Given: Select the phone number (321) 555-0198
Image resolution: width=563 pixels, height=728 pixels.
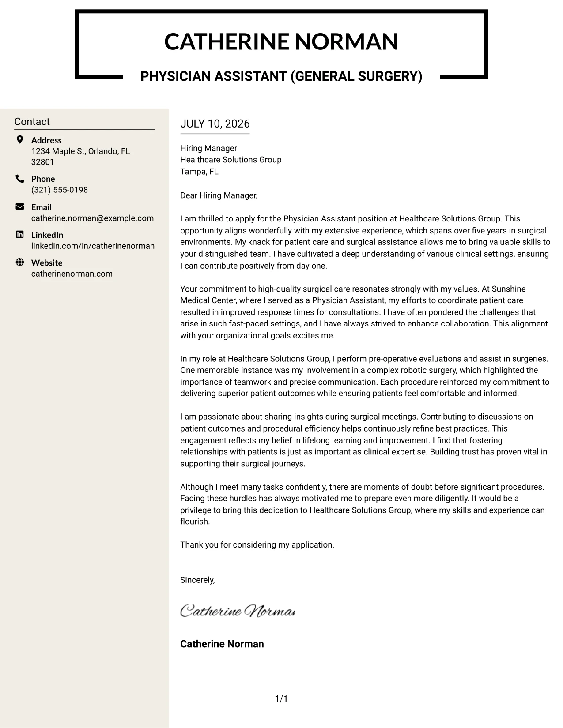Looking at the screenshot, I should coord(60,190).
